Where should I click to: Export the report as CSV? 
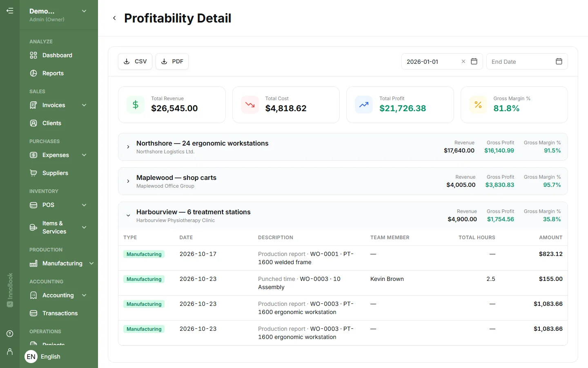(x=135, y=61)
